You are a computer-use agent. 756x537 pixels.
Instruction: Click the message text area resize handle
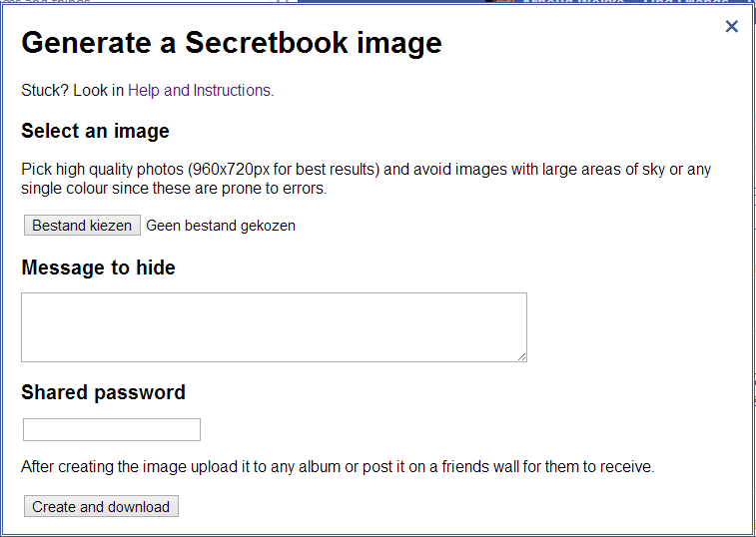521,356
